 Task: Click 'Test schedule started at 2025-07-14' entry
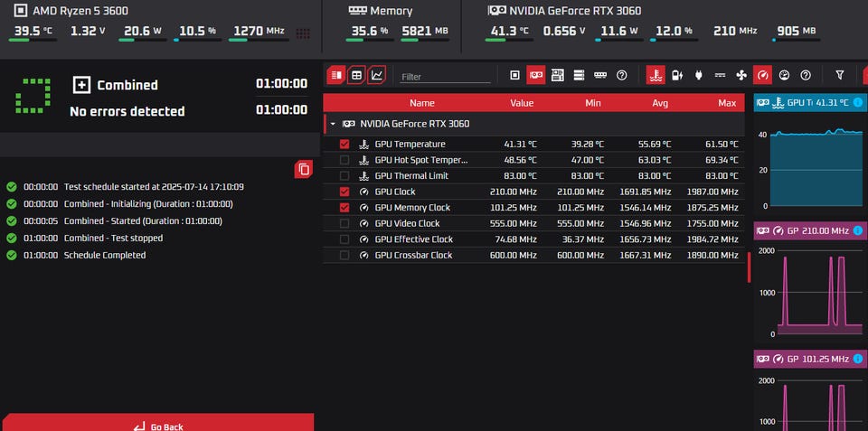154,186
